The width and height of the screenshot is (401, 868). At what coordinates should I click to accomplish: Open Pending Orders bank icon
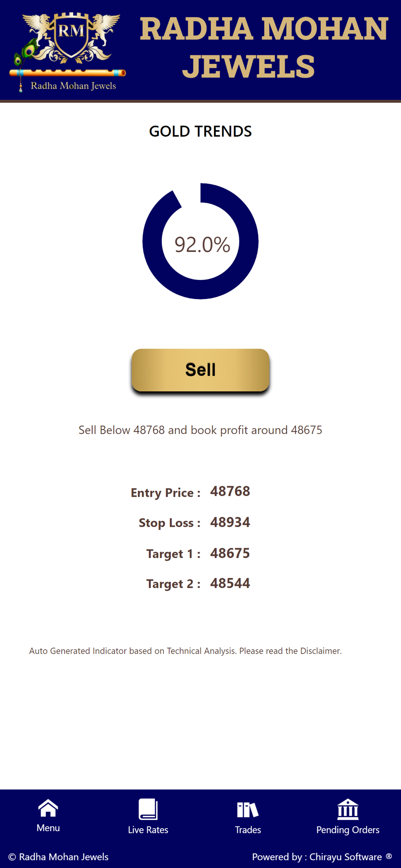[348, 809]
